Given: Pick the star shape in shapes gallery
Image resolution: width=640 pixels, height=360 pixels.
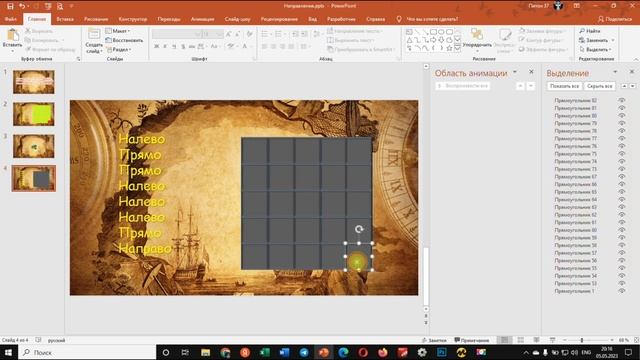Looking at the screenshot, I should point(449,48).
